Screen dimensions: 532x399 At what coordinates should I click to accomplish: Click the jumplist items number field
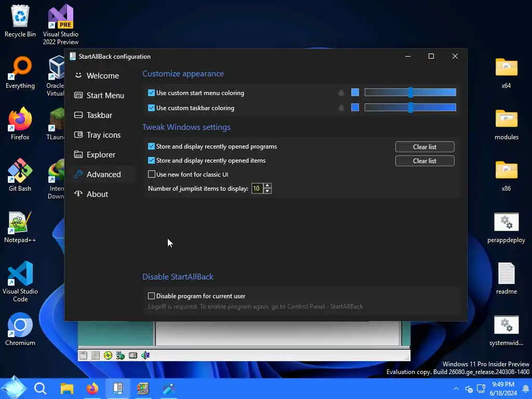[257, 188]
